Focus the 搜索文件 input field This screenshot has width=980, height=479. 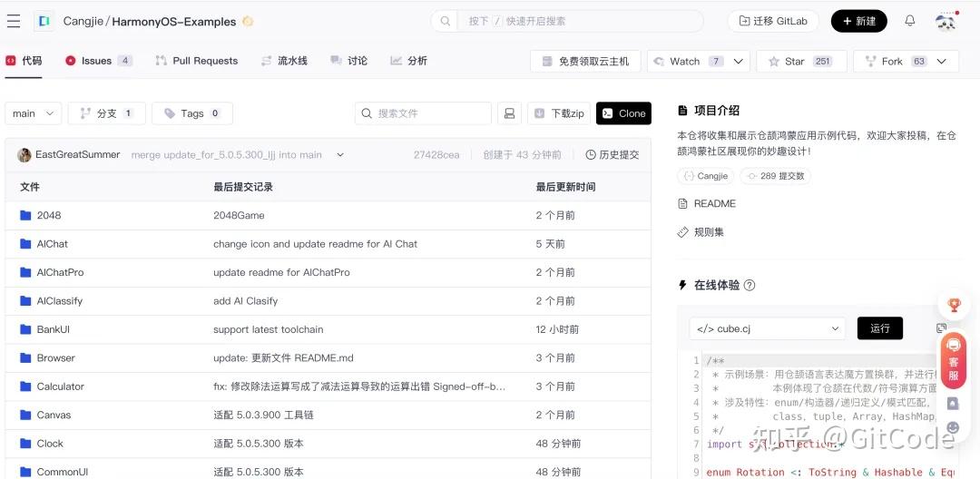423,113
